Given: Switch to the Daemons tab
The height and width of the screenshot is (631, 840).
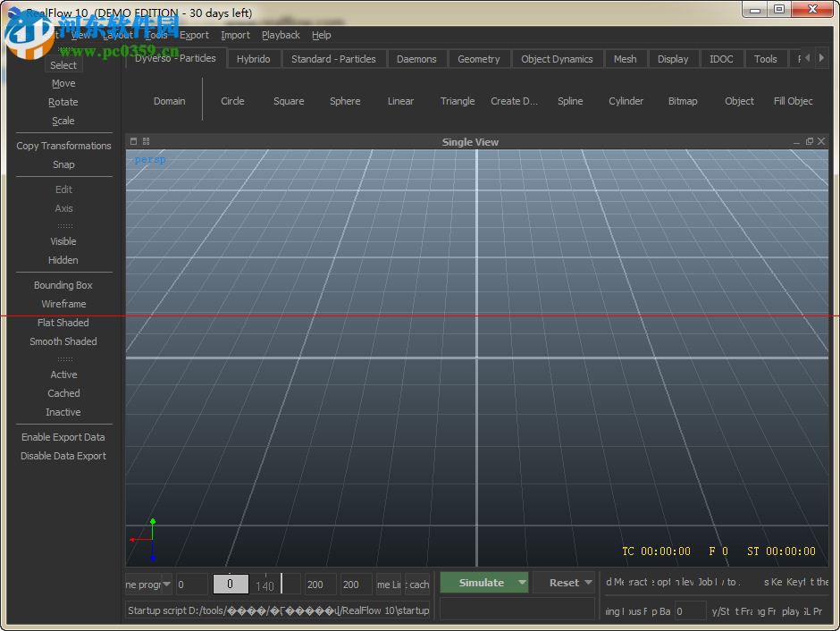Looking at the screenshot, I should point(417,58).
